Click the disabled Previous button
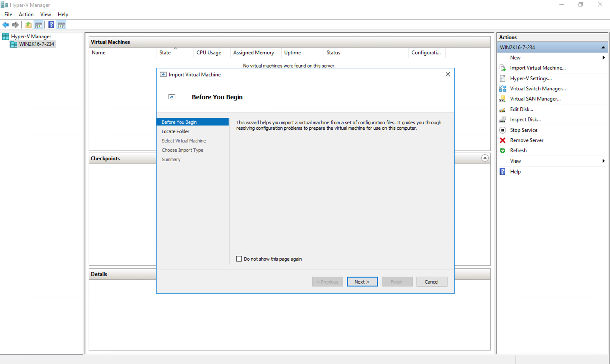 click(x=327, y=282)
